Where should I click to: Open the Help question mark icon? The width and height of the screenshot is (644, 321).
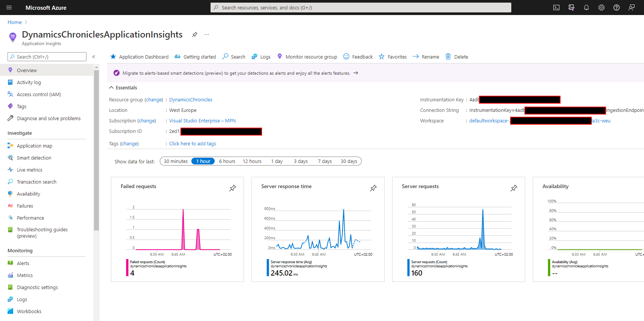pyautogui.click(x=617, y=8)
